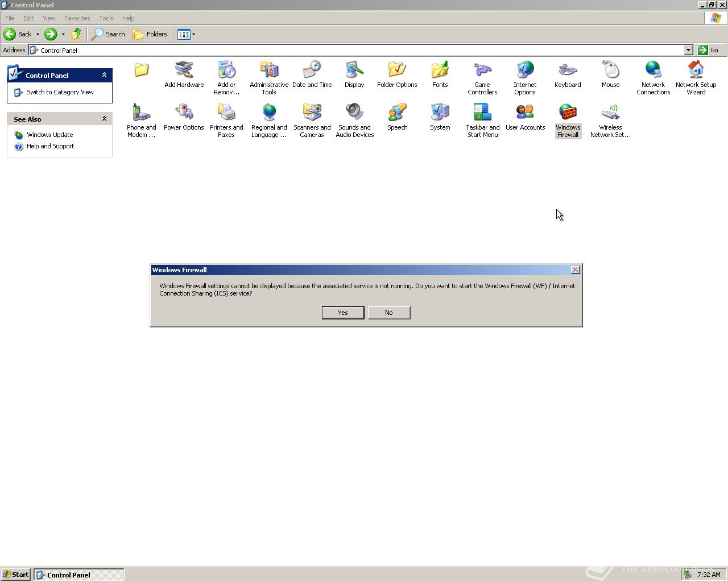Click Yes to start the firewall service
Image resolution: width=728 pixels, height=582 pixels.
[x=343, y=313]
